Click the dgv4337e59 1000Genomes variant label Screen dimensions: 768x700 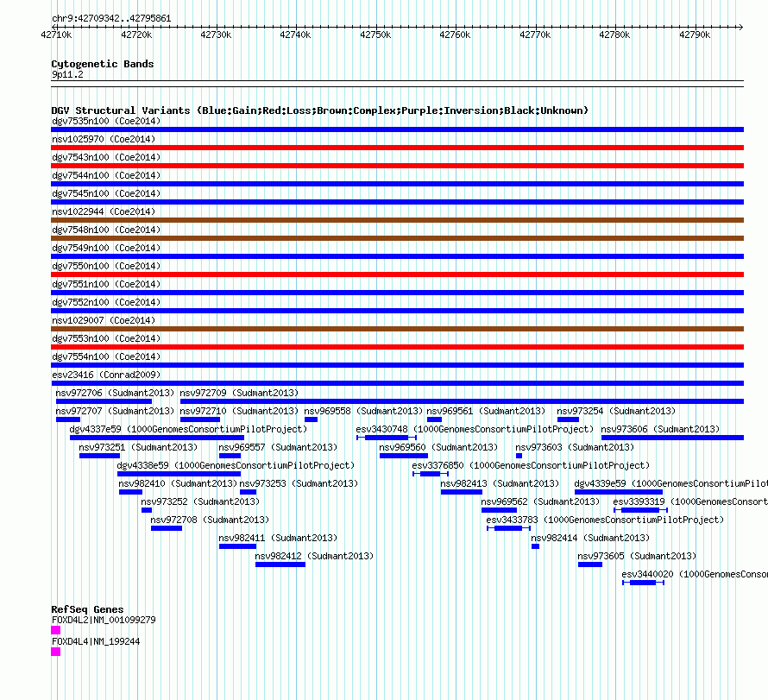[188, 429]
